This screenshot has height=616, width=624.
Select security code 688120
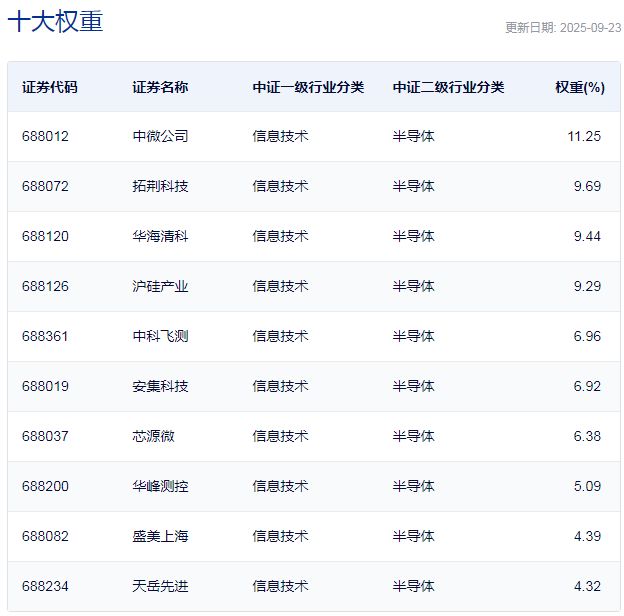pos(45,236)
